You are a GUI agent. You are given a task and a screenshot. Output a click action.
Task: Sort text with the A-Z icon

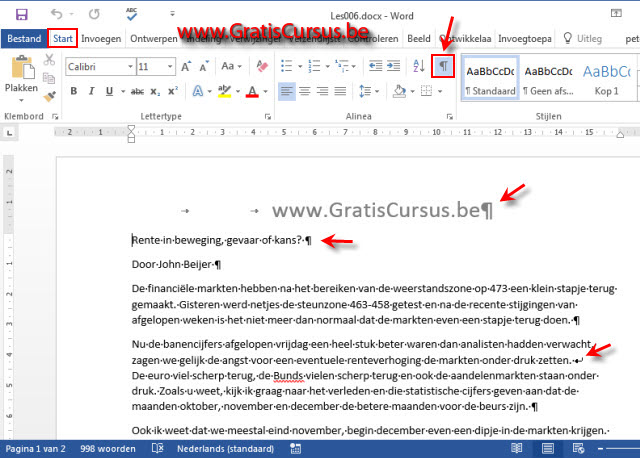tap(419, 66)
